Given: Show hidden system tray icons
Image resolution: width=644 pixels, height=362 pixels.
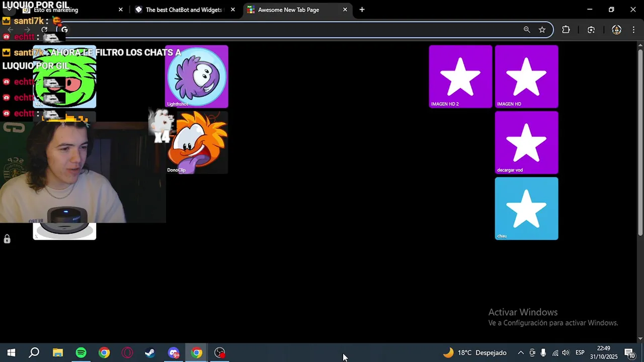Looking at the screenshot, I should [x=521, y=352].
